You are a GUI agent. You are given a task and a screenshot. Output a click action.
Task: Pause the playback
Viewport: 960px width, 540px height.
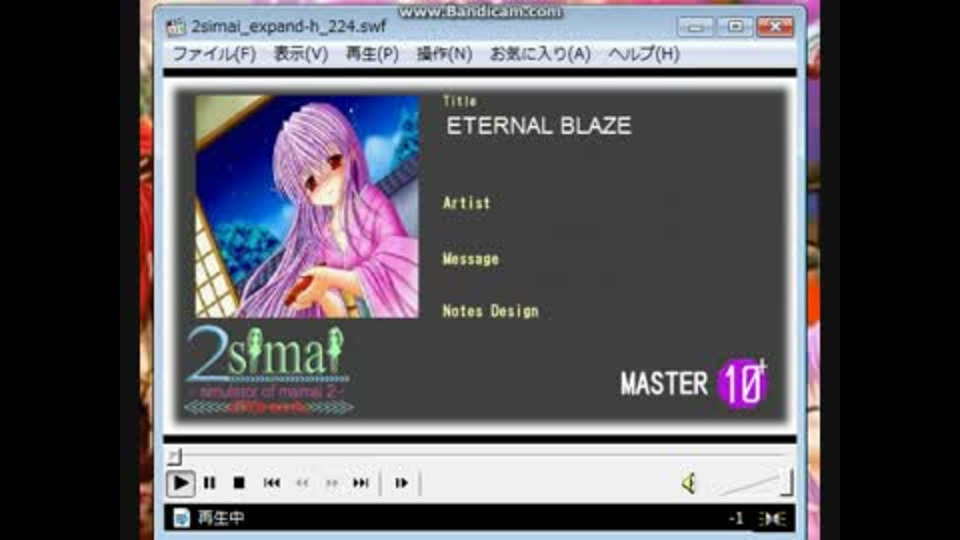point(209,483)
